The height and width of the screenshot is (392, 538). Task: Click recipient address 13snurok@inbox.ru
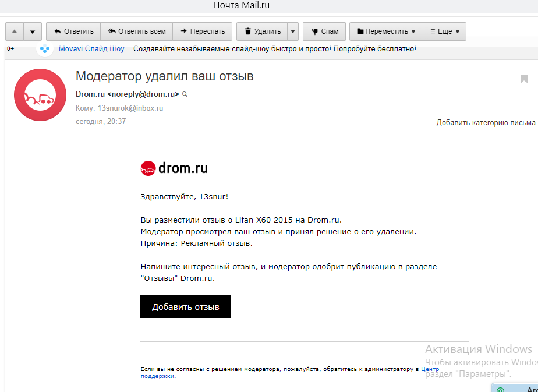tap(130, 108)
